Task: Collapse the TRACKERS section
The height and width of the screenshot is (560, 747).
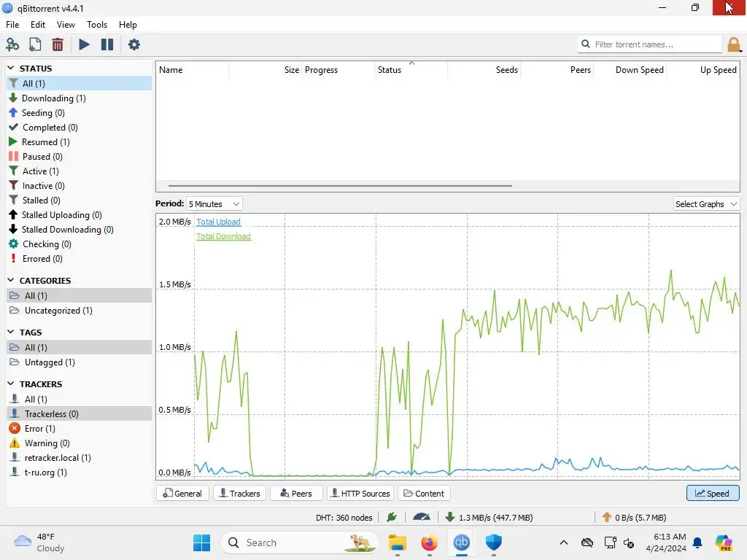Action: (x=11, y=384)
